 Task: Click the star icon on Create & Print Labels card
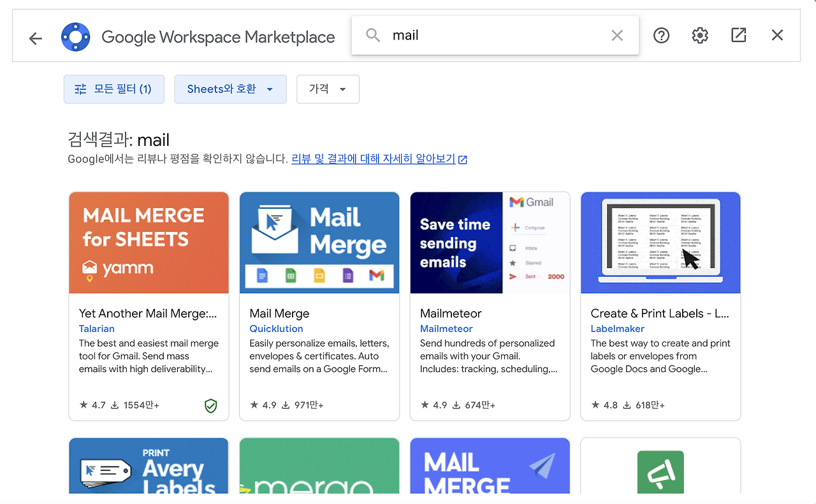click(595, 405)
